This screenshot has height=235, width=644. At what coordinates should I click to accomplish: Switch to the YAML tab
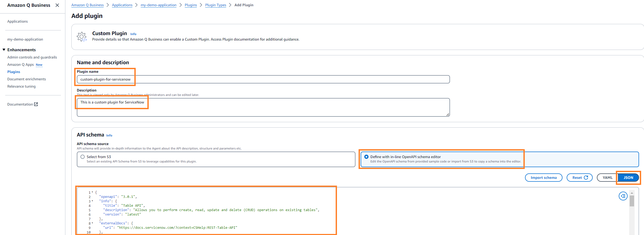click(x=607, y=177)
